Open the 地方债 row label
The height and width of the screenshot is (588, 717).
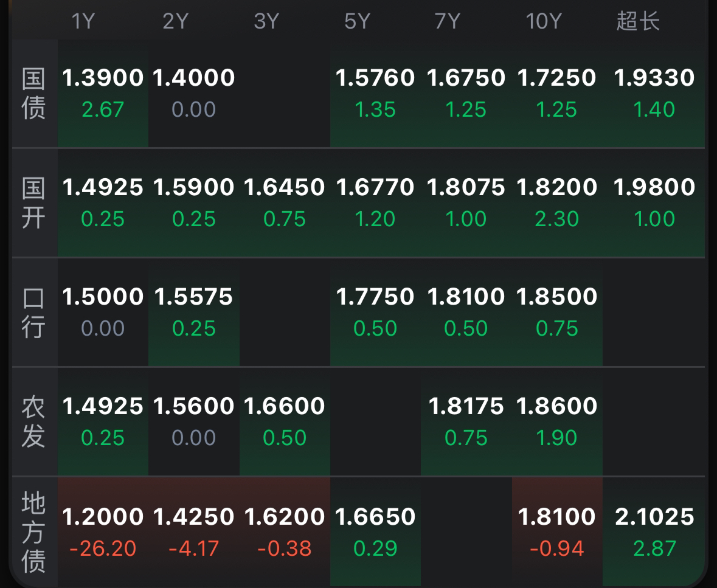[34, 532]
